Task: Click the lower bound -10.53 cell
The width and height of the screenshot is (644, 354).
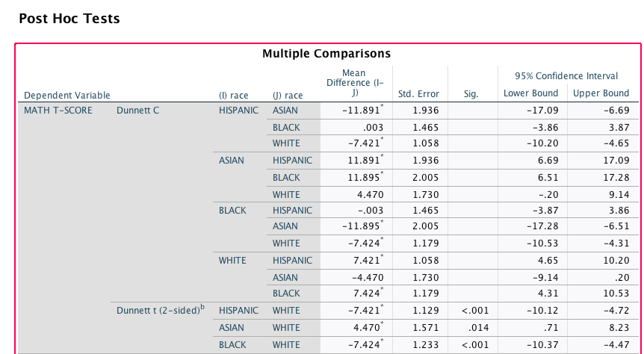Action: (x=543, y=243)
